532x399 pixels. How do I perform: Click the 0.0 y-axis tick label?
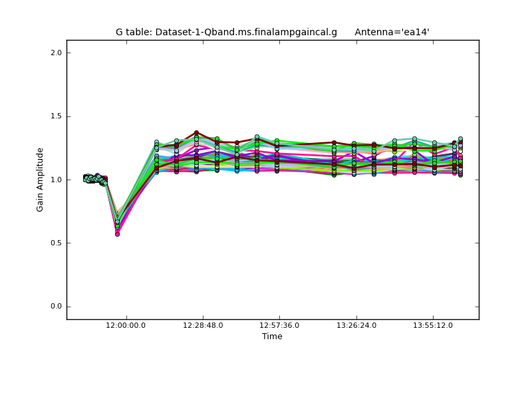(x=56, y=307)
